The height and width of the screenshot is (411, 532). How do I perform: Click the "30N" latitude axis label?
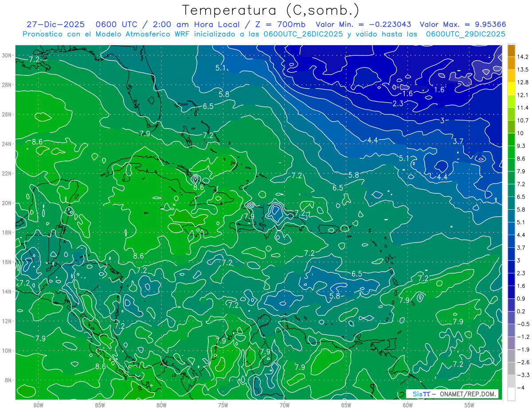click(x=8, y=55)
